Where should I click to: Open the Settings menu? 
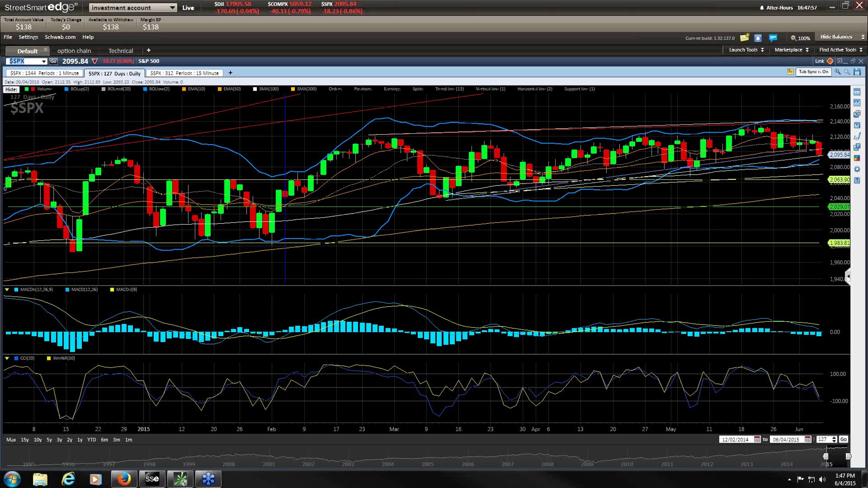[28, 37]
